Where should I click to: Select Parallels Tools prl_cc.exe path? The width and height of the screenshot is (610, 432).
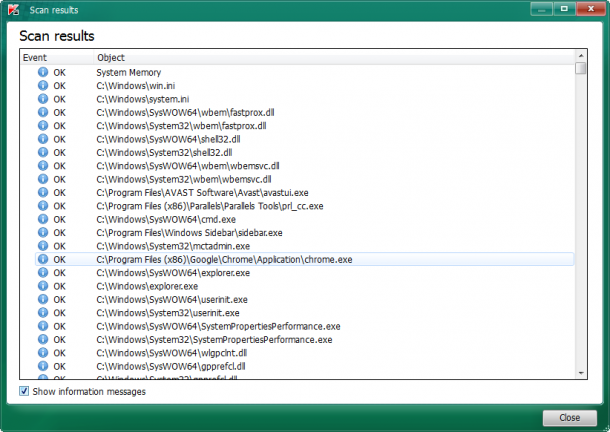pyautogui.click(x=210, y=206)
